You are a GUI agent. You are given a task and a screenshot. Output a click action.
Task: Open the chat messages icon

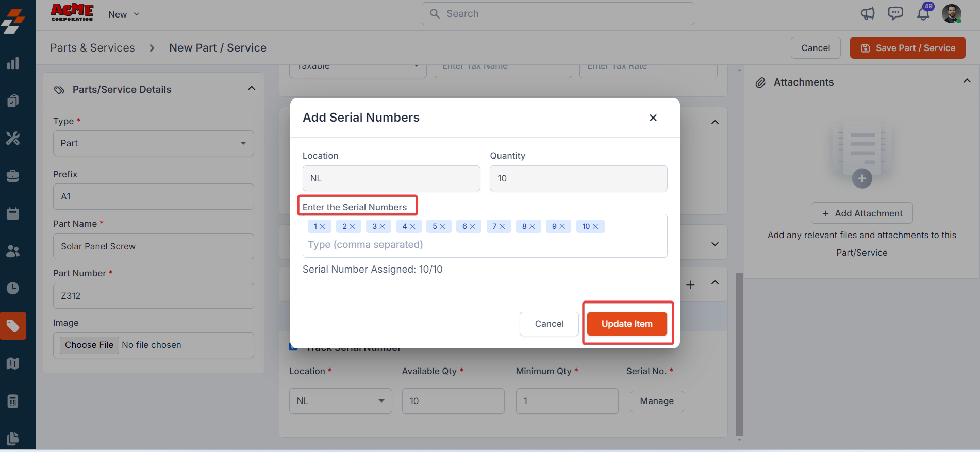click(895, 13)
